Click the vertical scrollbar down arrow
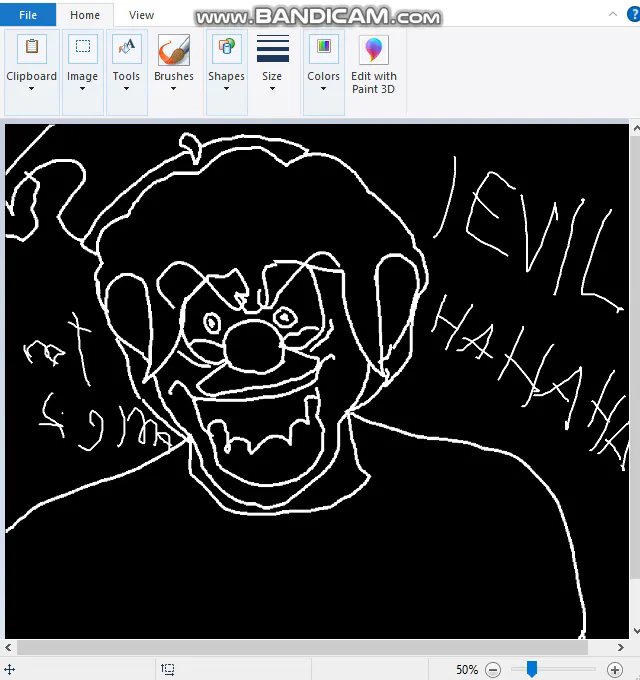 coord(636,631)
